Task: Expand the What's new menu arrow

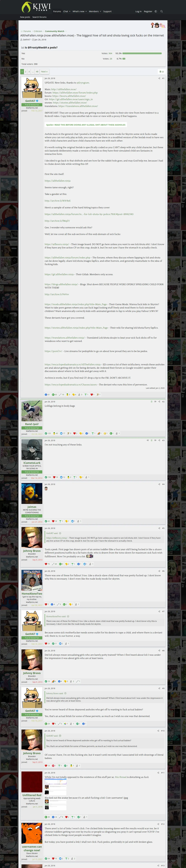Action: pyautogui.click(x=86, y=11)
